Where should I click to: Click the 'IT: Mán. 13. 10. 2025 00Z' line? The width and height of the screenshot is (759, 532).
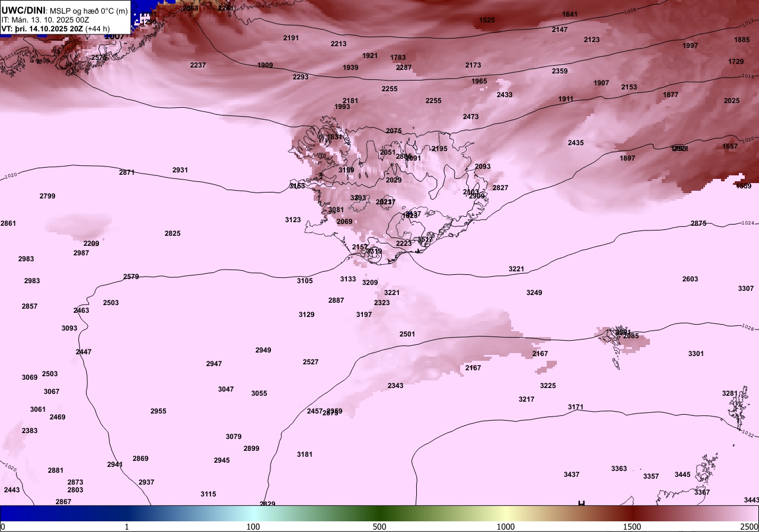pyautogui.click(x=45, y=20)
